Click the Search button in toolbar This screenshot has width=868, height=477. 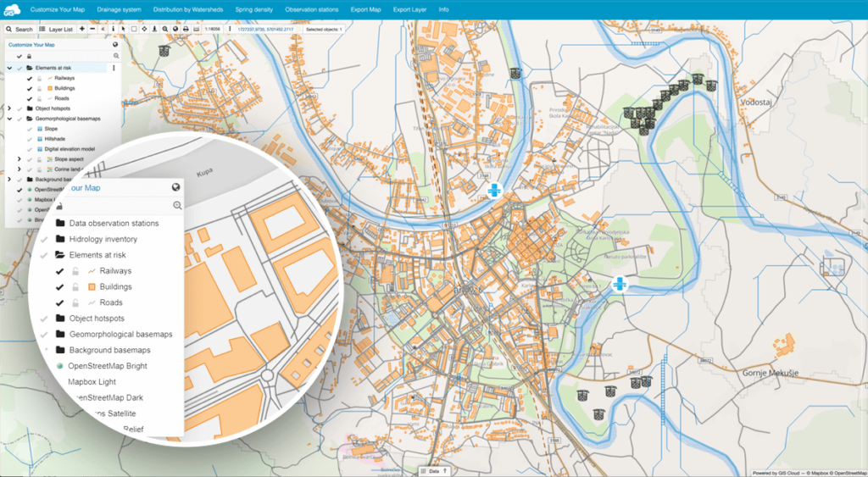[19, 29]
